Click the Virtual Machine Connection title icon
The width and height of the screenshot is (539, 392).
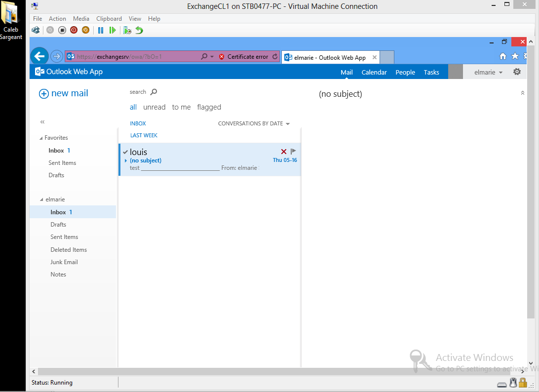pyautogui.click(x=35, y=6)
